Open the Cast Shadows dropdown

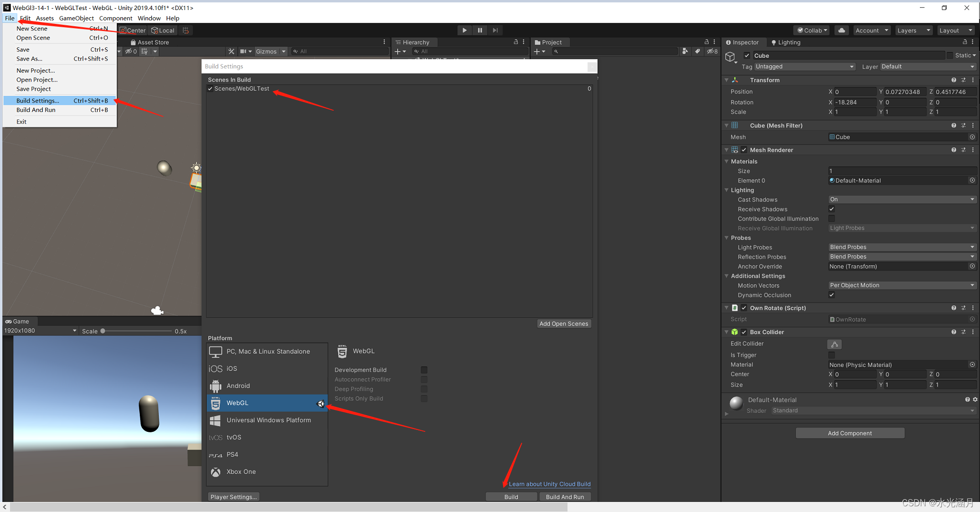tap(901, 199)
